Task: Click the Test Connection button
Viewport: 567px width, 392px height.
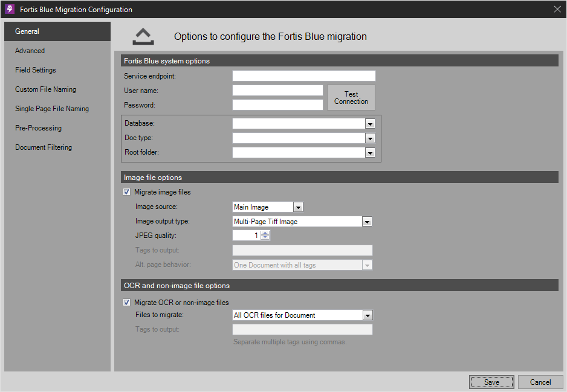Action: (x=351, y=98)
